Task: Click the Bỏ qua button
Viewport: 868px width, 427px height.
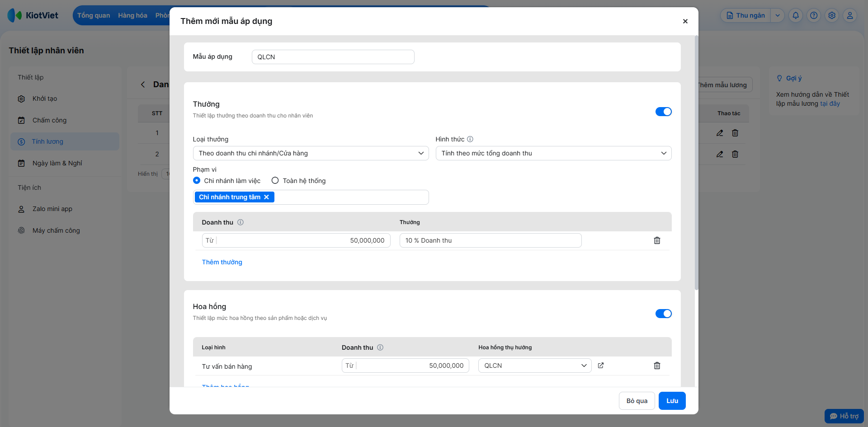Action: (x=637, y=401)
